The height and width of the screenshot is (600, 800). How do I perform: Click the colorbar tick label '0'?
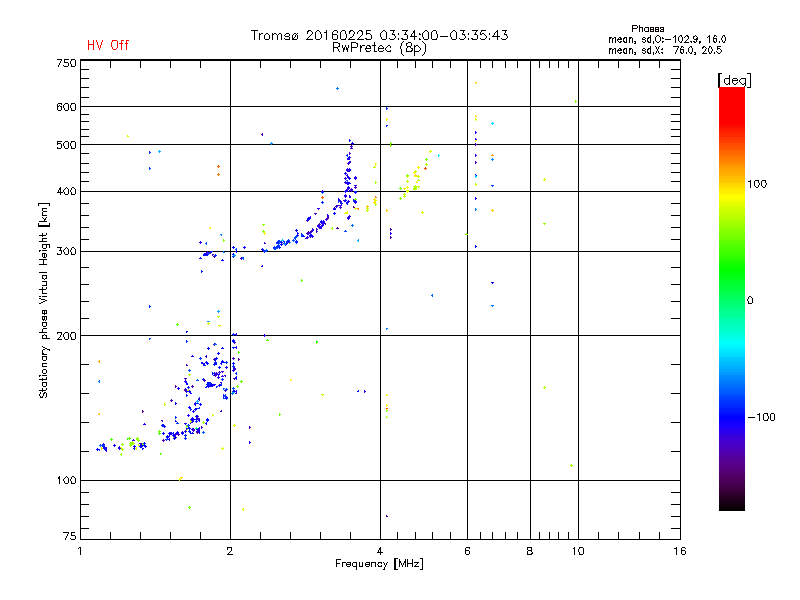click(750, 301)
